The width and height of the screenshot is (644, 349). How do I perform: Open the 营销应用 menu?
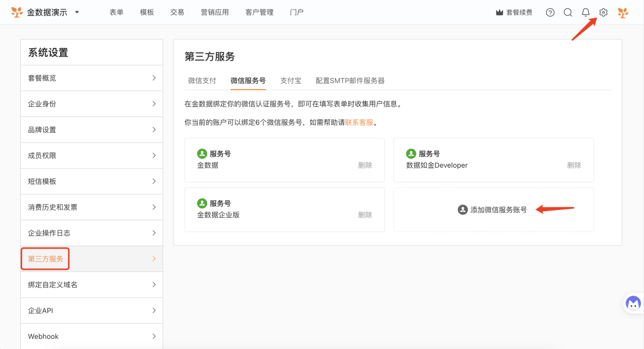point(215,12)
